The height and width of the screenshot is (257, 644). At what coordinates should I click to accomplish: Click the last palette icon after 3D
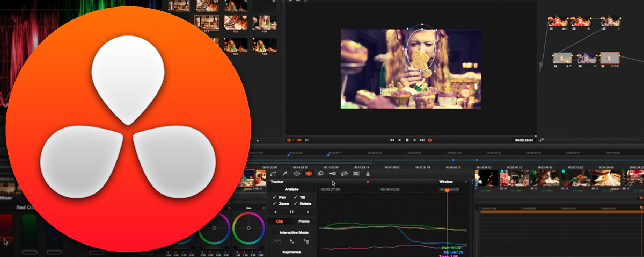368,174
